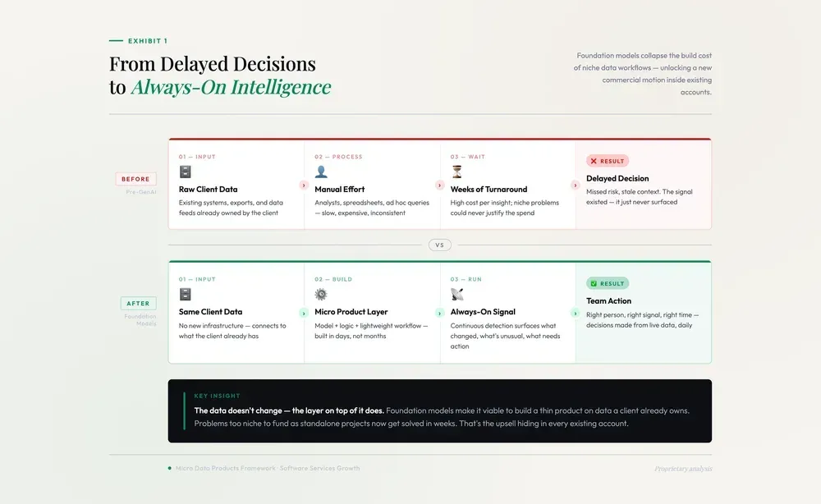Click the arrow before Team Action
This screenshot has width=821, height=504.
[576, 313]
